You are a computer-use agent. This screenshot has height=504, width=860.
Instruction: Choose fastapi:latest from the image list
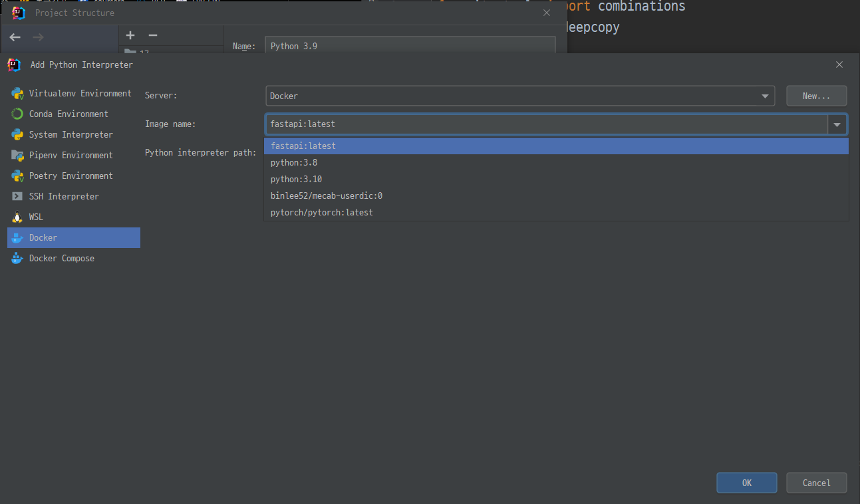pyautogui.click(x=556, y=146)
